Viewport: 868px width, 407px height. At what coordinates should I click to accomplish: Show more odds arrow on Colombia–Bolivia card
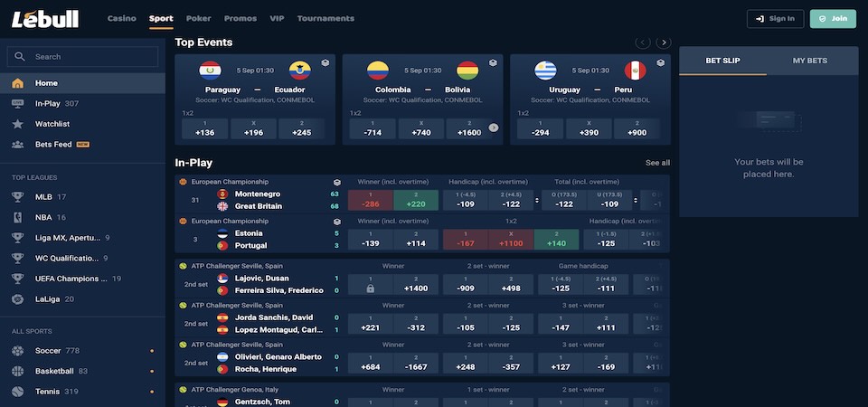[494, 128]
